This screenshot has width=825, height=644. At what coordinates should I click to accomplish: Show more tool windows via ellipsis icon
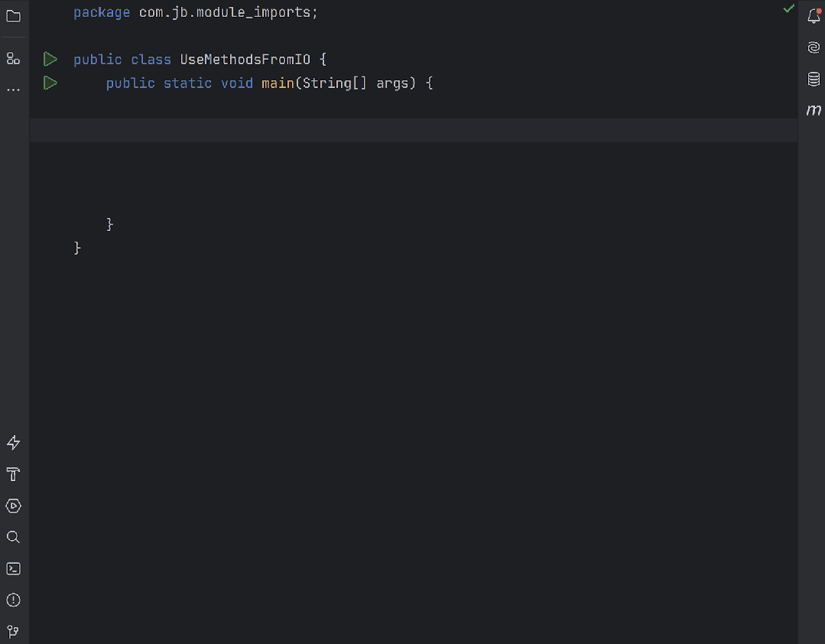[x=13, y=89]
